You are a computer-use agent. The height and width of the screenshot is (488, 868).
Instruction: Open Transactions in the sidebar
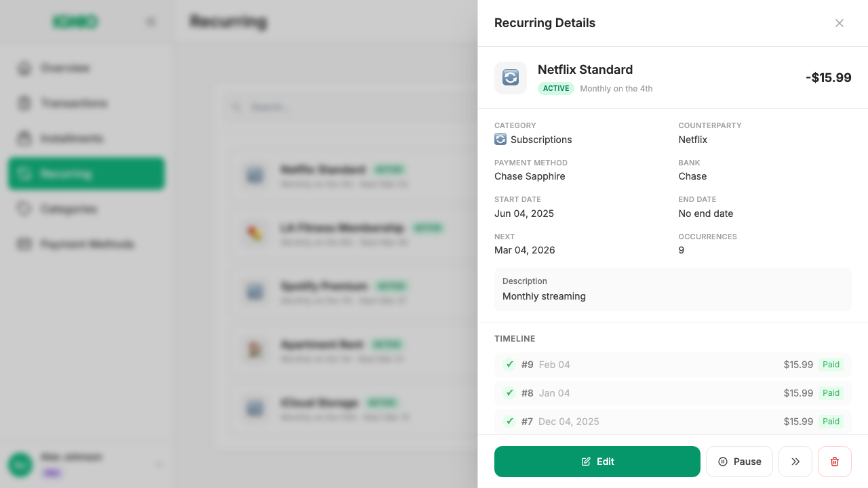(x=86, y=103)
